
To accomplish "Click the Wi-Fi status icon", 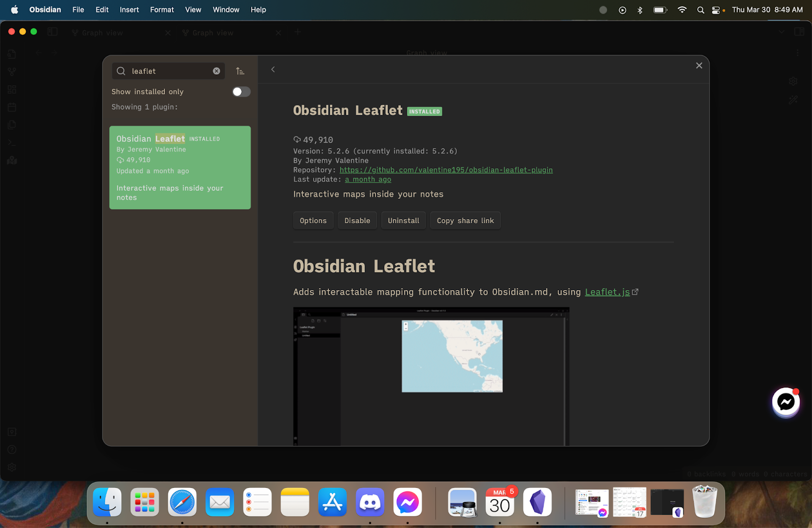I will point(682,10).
